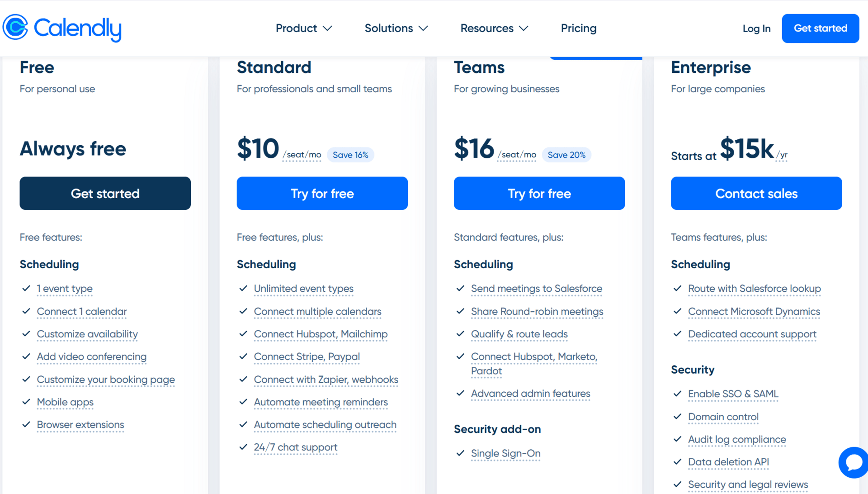Open the Solutions dropdown chevron
The width and height of the screenshot is (868, 494).
(423, 28)
